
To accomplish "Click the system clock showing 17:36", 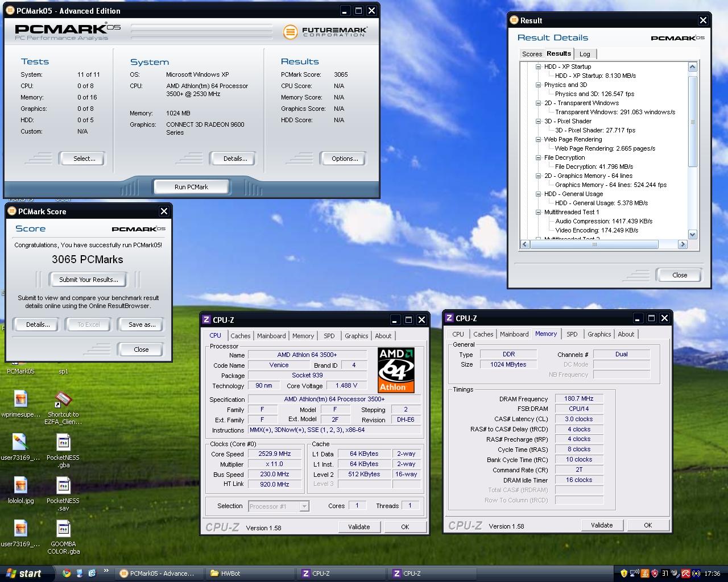I will [x=712, y=574].
